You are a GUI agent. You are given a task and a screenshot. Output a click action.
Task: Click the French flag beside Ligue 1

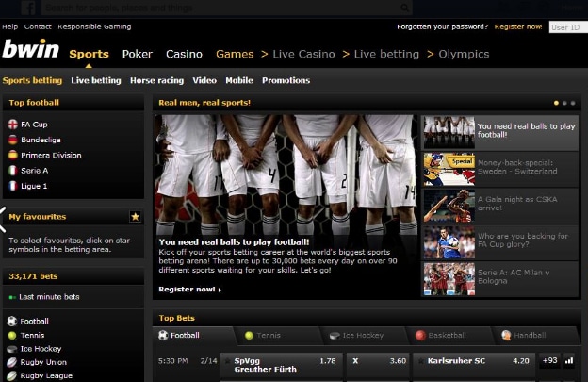click(13, 186)
